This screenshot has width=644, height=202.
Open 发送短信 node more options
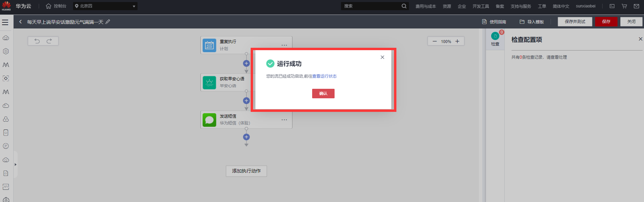(x=284, y=120)
